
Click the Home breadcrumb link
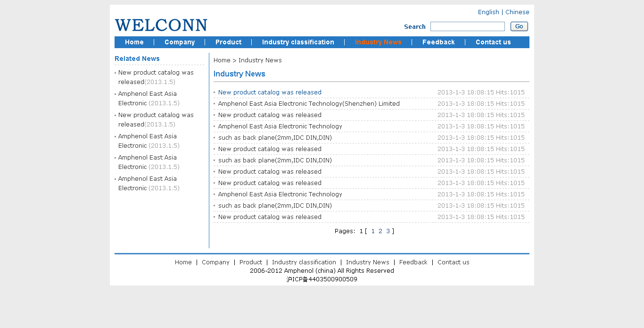[222, 60]
